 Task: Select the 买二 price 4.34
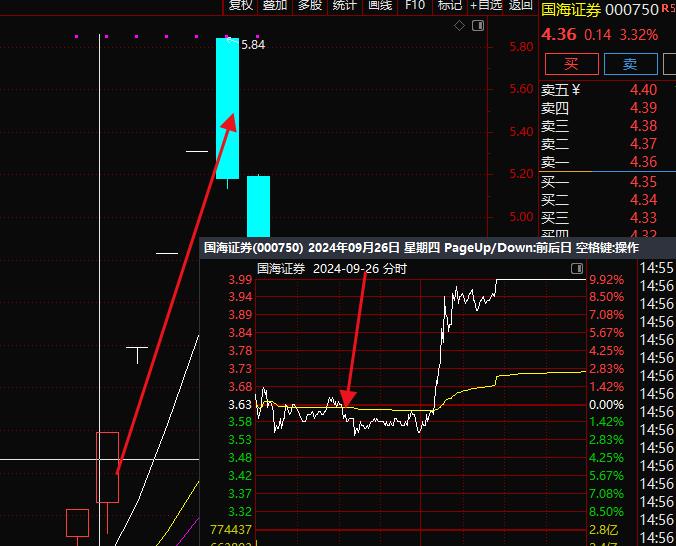coord(643,200)
